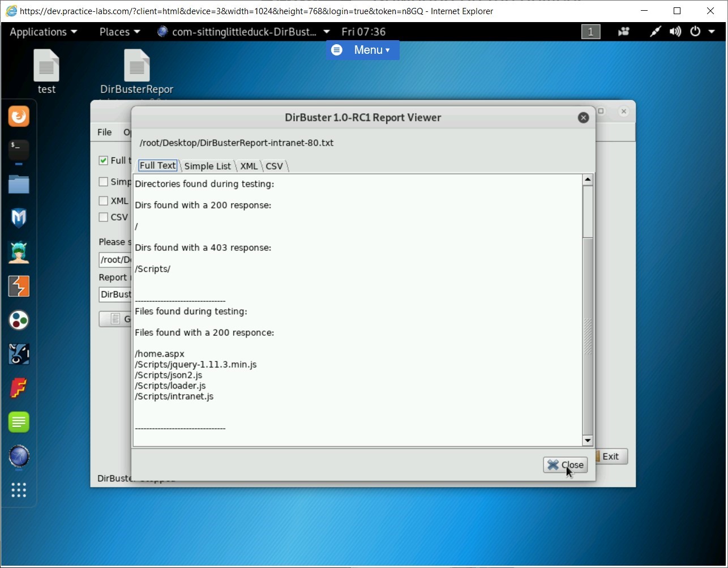Launch Firefox from the dock
Image resolution: width=728 pixels, height=568 pixels.
19,116
